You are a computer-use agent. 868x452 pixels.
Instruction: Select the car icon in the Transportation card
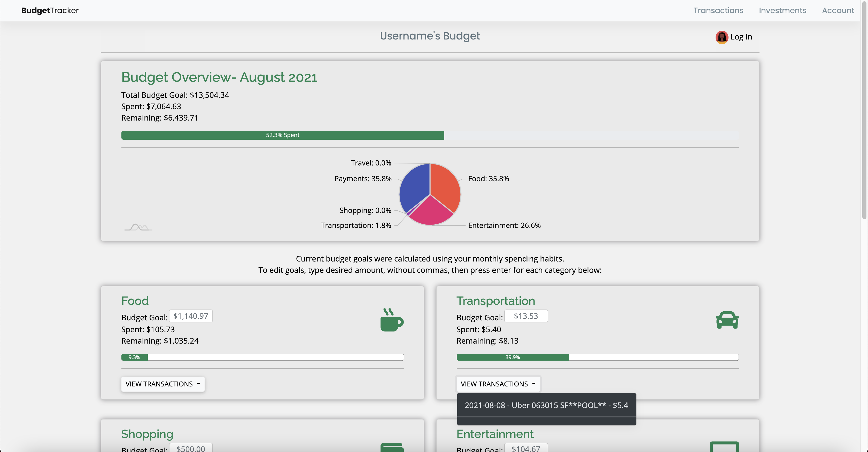coord(727,320)
